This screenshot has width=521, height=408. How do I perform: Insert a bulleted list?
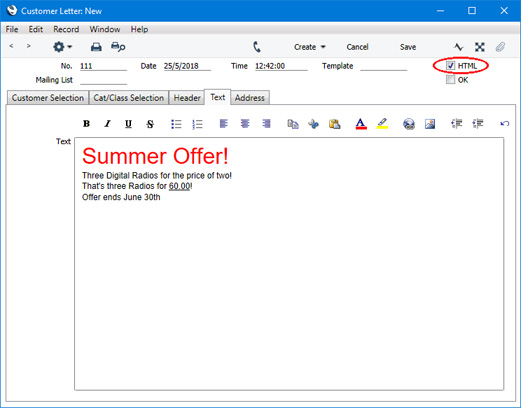[x=176, y=124]
